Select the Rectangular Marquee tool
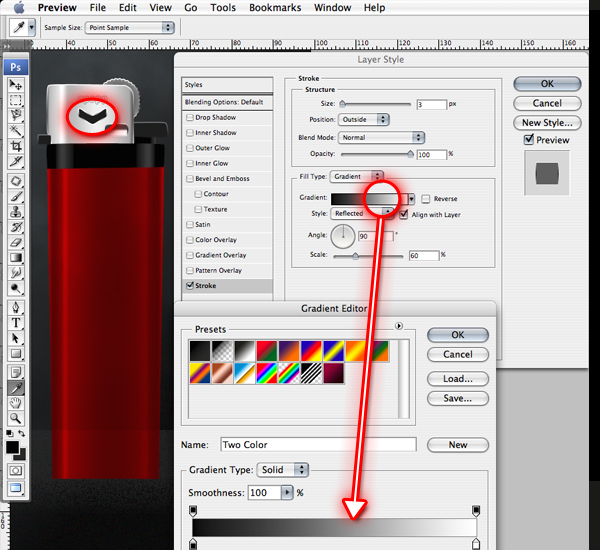Screen dimensions: 600x550 pyautogui.click(x=16, y=101)
